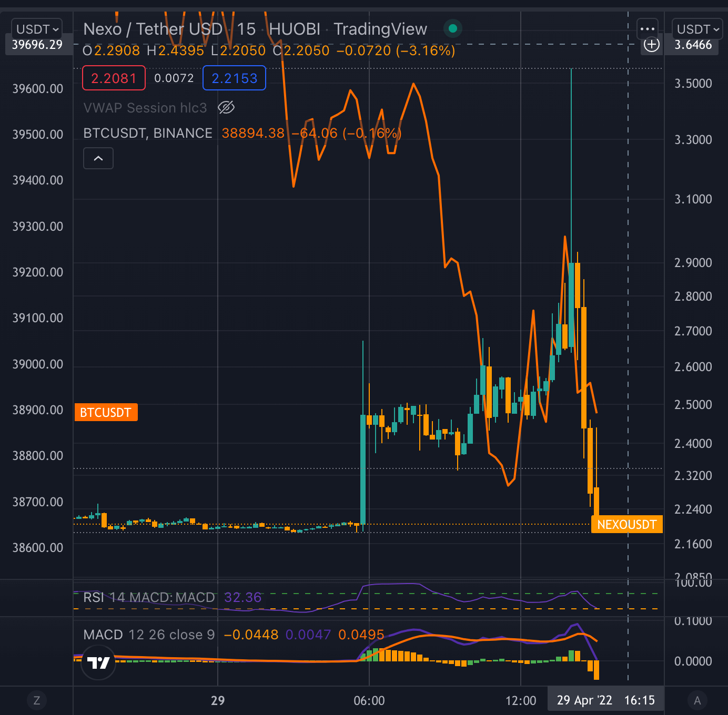
Task: Click the VWAP Session hlc3 legend
Action: [145, 108]
